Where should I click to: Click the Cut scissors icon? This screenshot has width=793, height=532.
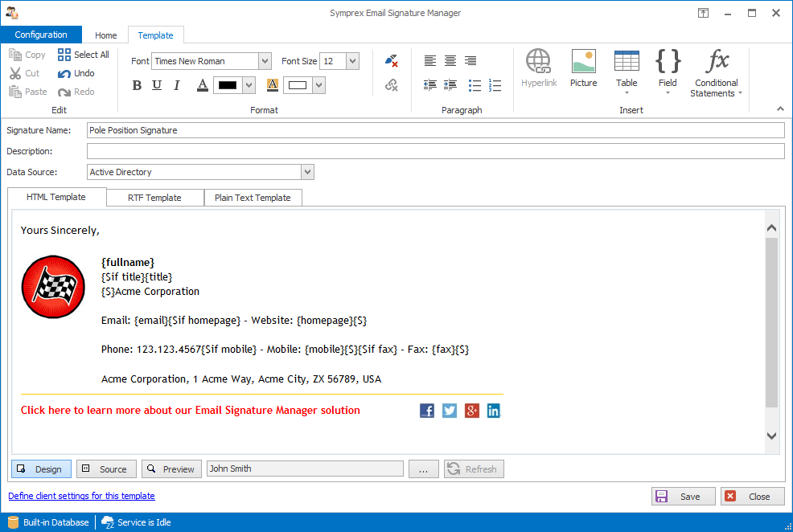[x=15, y=73]
